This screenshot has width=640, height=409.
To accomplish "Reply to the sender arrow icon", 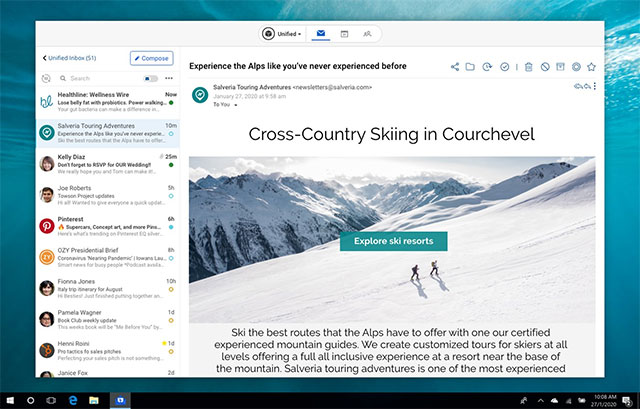I will (587, 86).
